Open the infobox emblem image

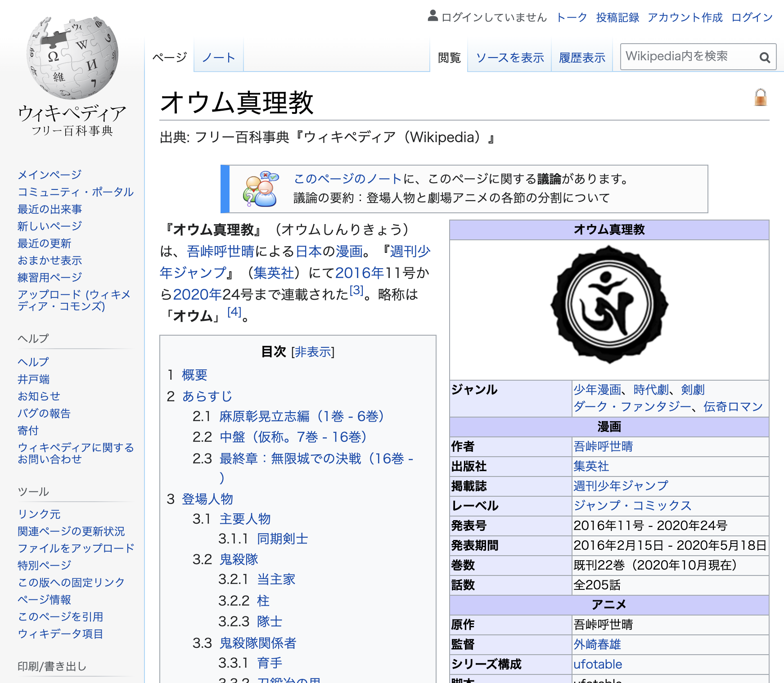click(609, 305)
